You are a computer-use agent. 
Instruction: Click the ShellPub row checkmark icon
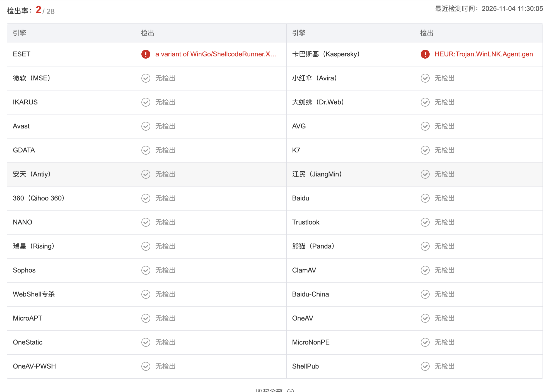pos(425,366)
